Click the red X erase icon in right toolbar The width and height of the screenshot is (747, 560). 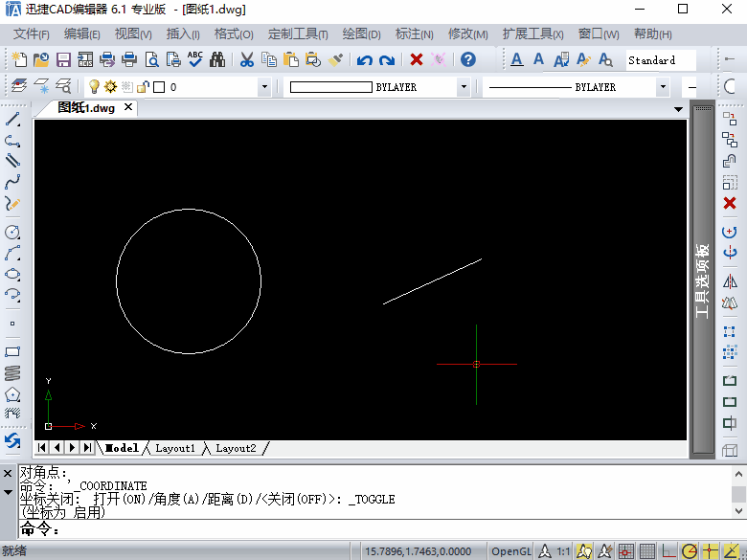730,203
